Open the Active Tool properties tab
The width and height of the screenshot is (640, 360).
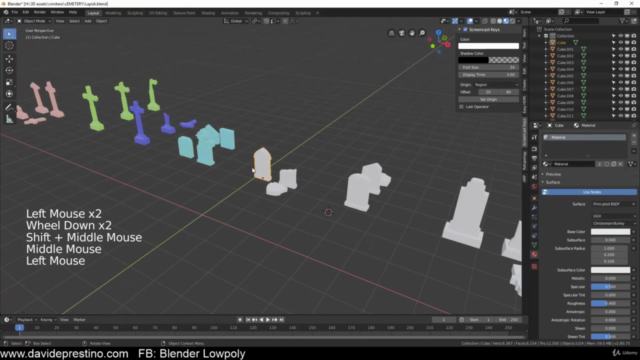pos(534,138)
